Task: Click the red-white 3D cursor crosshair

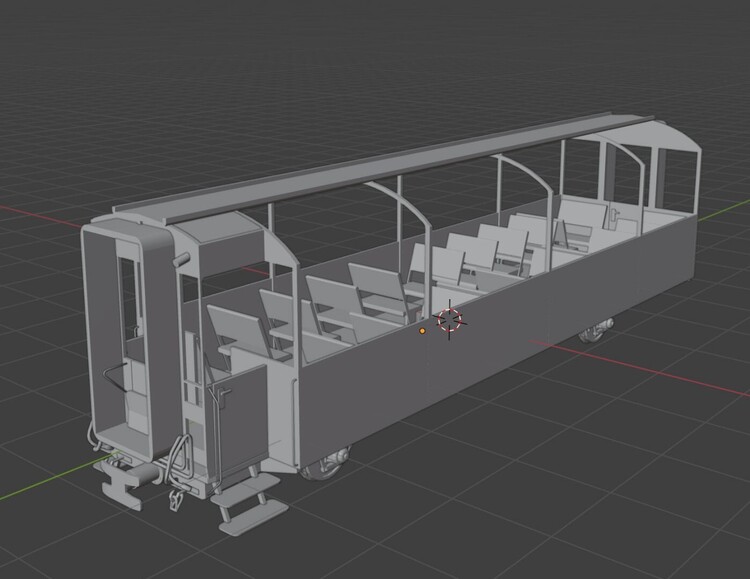Action: [x=450, y=320]
